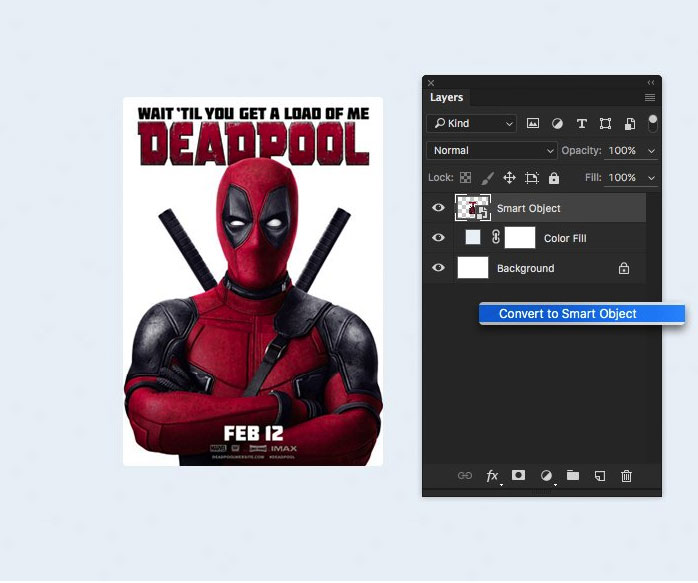
Task: Toggle the layer filtering switch on/off
Action: (653, 123)
